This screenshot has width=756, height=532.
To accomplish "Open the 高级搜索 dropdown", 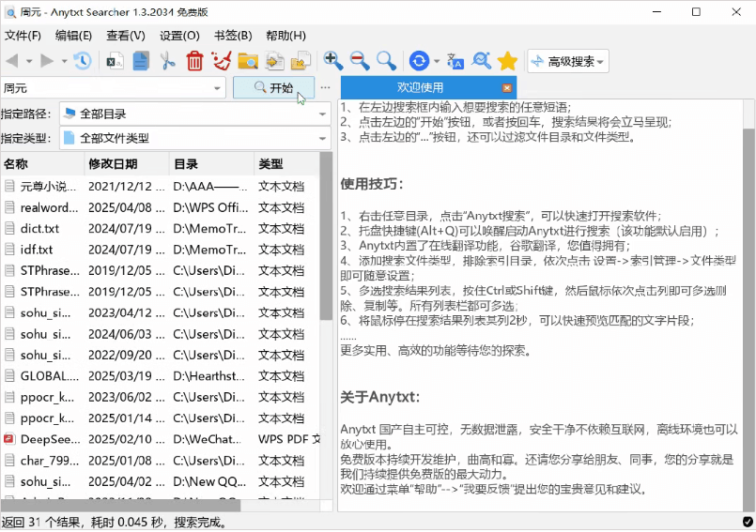I will click(x=568, y=61).
